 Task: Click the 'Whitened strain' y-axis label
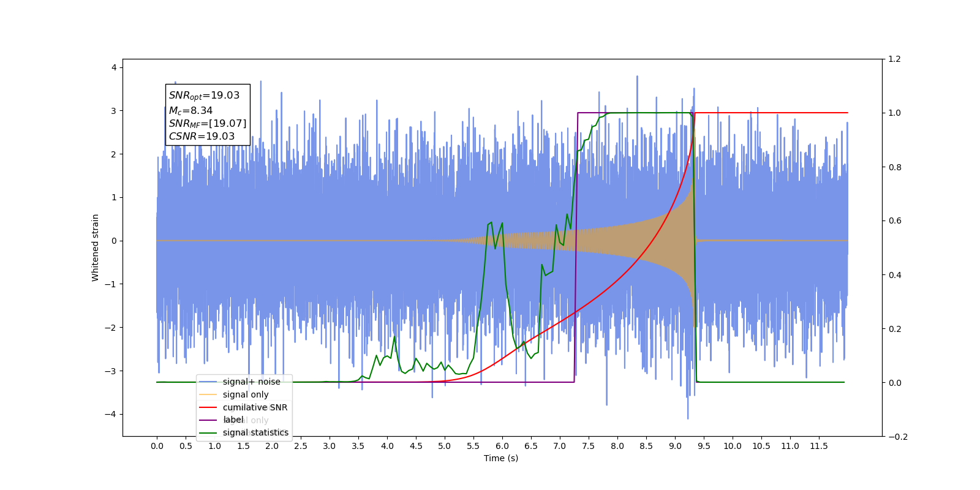click(x=95, y=247)
